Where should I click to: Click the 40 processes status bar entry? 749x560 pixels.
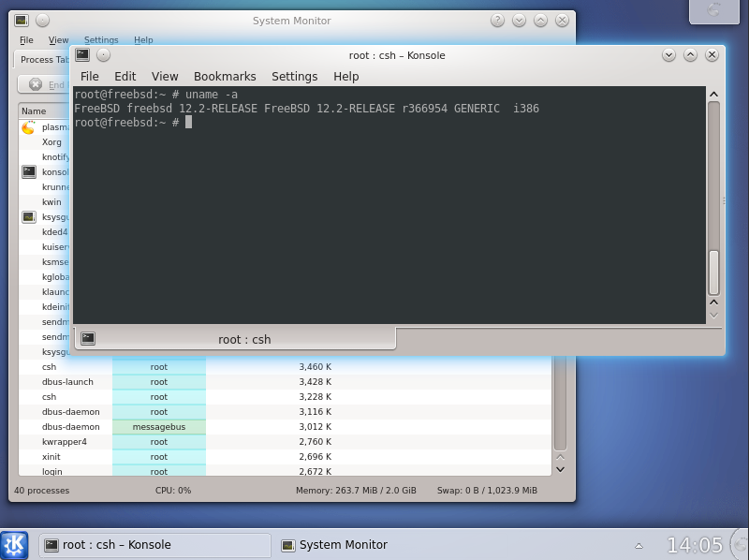pos(41,491)
